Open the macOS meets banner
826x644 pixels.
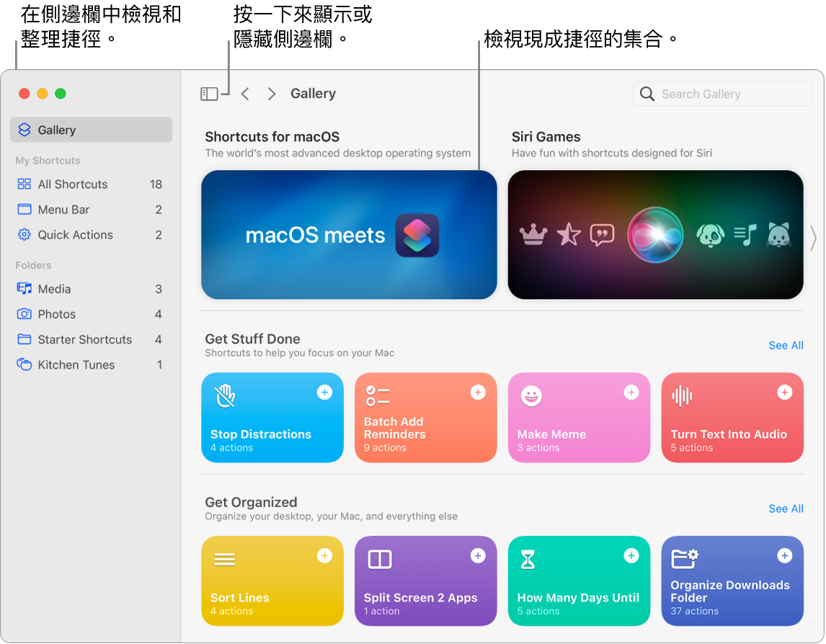tap(349, 234)
